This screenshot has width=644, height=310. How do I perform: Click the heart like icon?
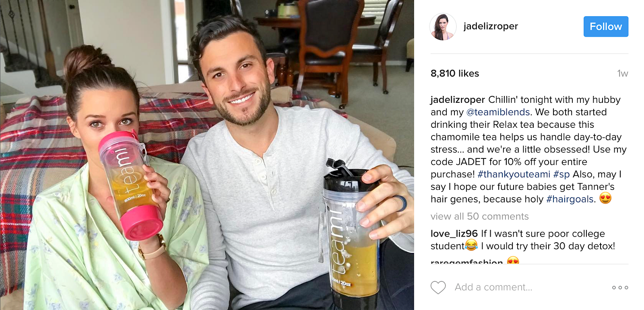coord(438,287)
